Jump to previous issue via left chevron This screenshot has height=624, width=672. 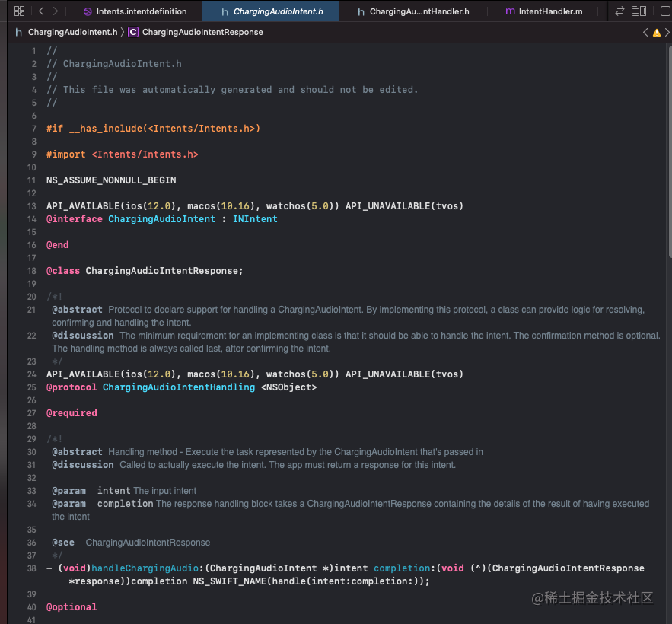click(645, 32)
